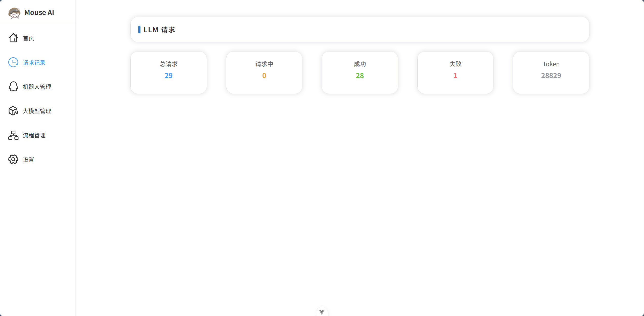Click the workflow management hierarchy icon
The height and width of the screenshot is (316, 644).
coord(13,135)
